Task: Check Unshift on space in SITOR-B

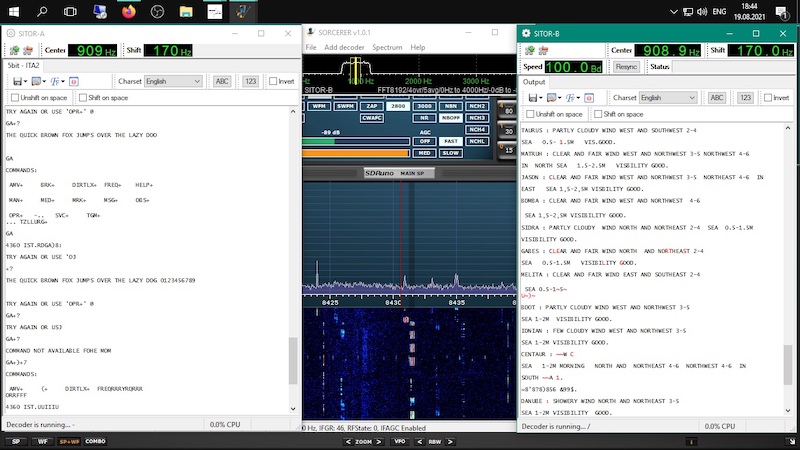Action: coord(530,114)
